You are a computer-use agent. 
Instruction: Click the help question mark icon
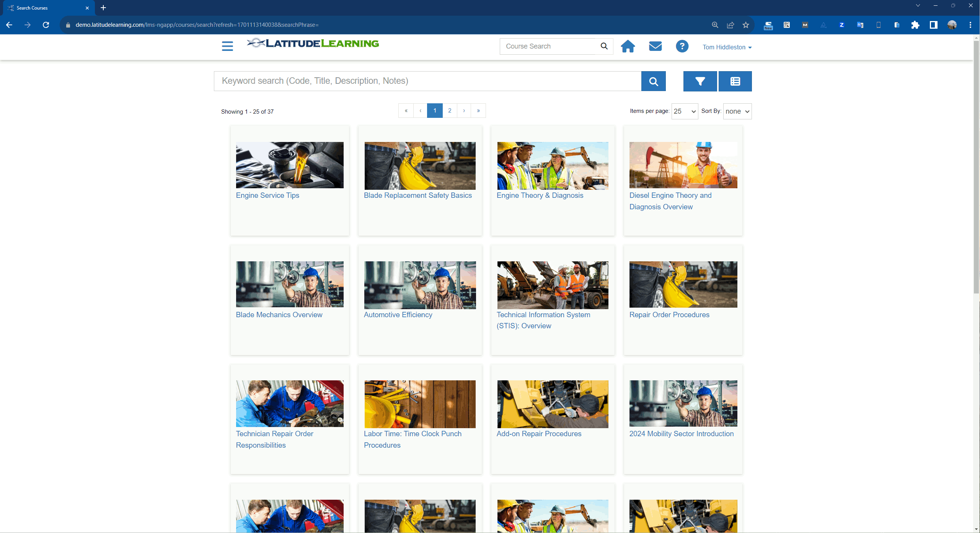(x=682, y=46)
